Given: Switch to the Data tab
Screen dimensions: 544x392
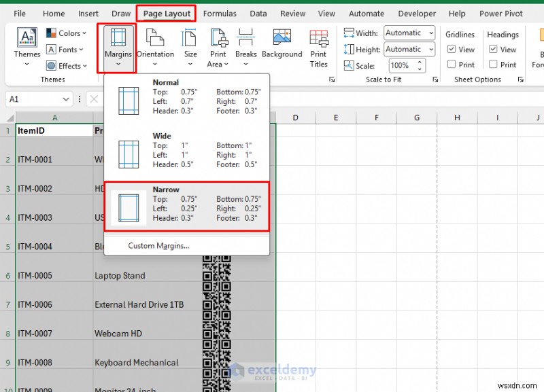Looking at the screenshot, I should click(x=258, y=14).
